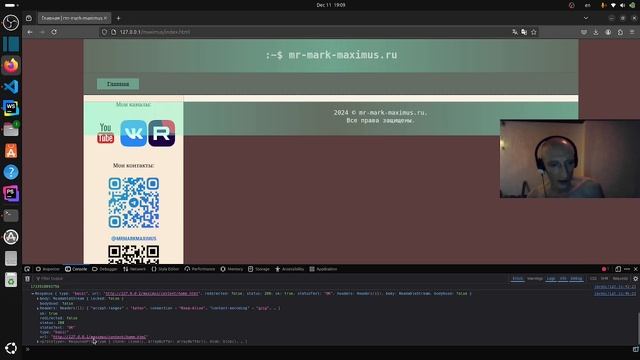Open the Application tab

[323, 269]
